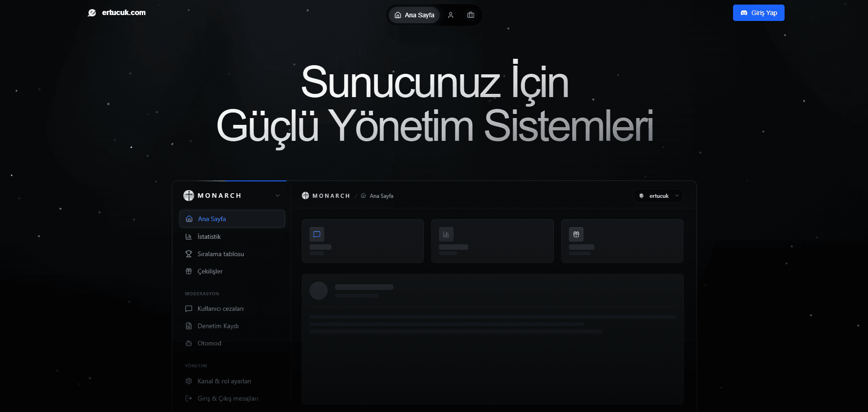Select the Sıralama tablosu trophy icon
Image resolution: width=868 pixels, height=412 pixels.
click(189, 253)
